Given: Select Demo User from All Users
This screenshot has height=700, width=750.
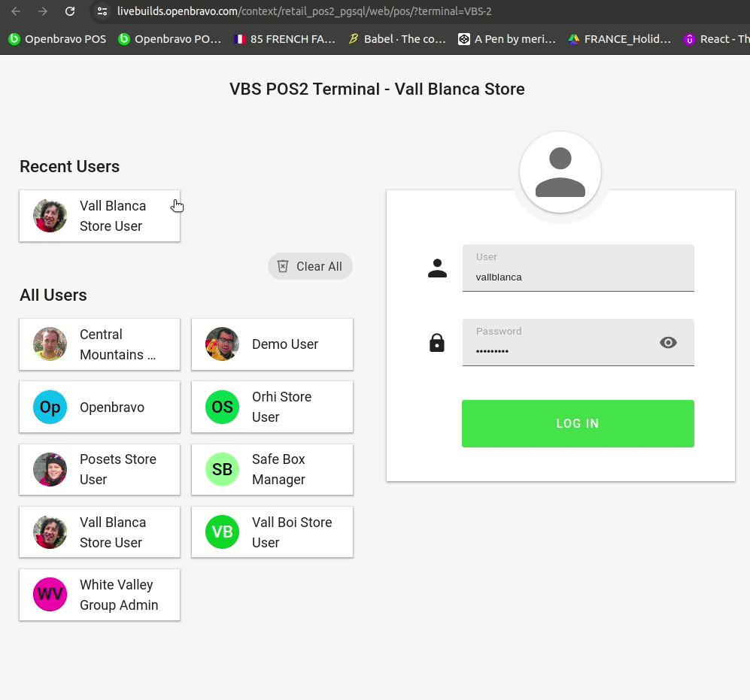Looking at the screenshot, I should pyautogui.click(x=272, y=344).
